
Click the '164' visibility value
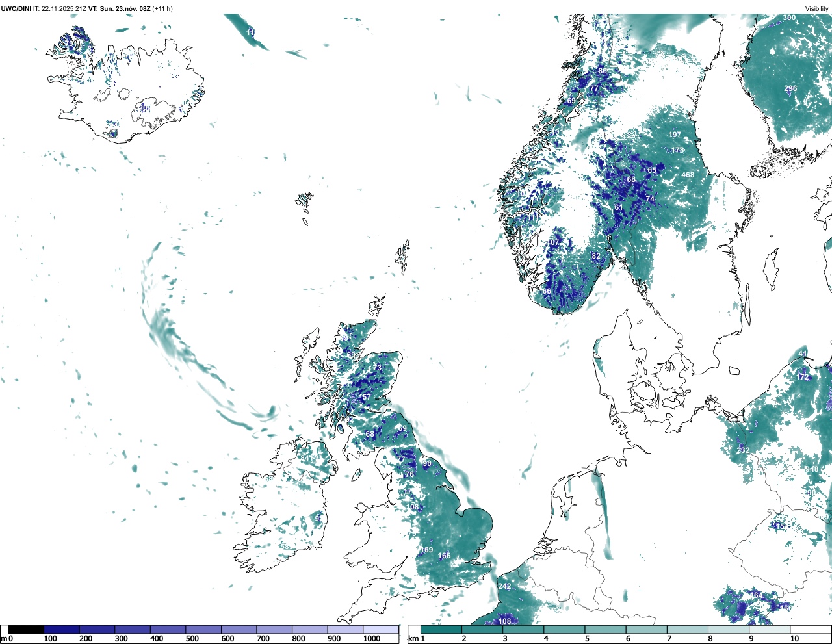pos(757,595)
